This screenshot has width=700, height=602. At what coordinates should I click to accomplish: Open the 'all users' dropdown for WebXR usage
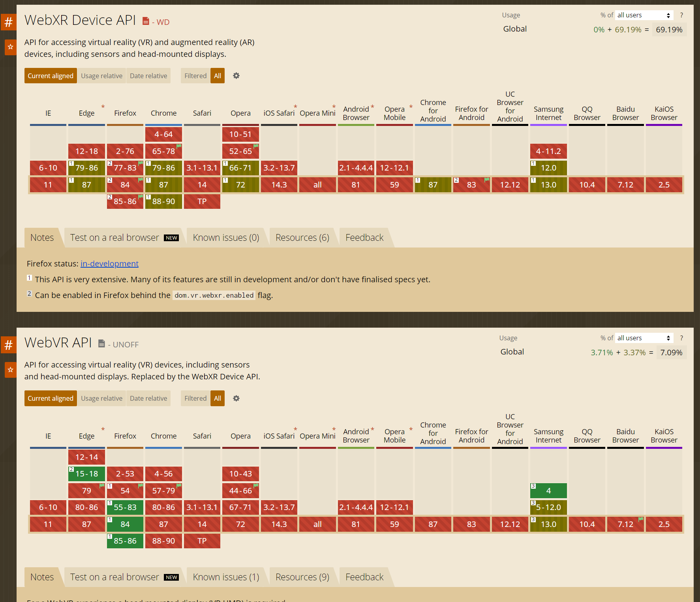click(644, 15)
